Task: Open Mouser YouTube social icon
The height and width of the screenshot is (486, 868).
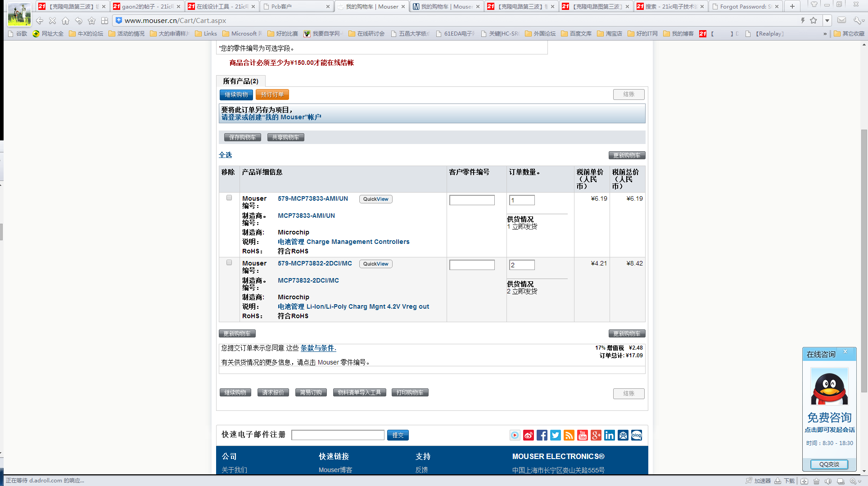Action: 583,435
